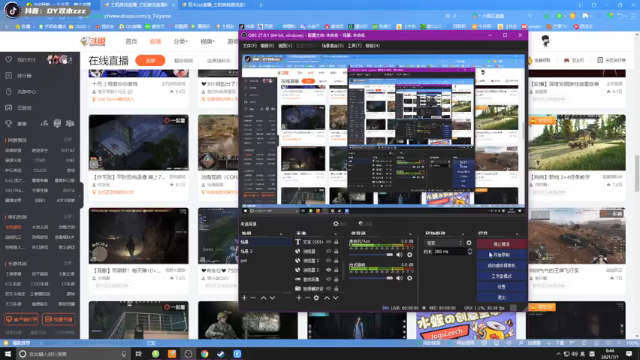This screenshot has height=360, width=640.
Task: Open user avatar in Douyu header
Action: pos(546,41)
